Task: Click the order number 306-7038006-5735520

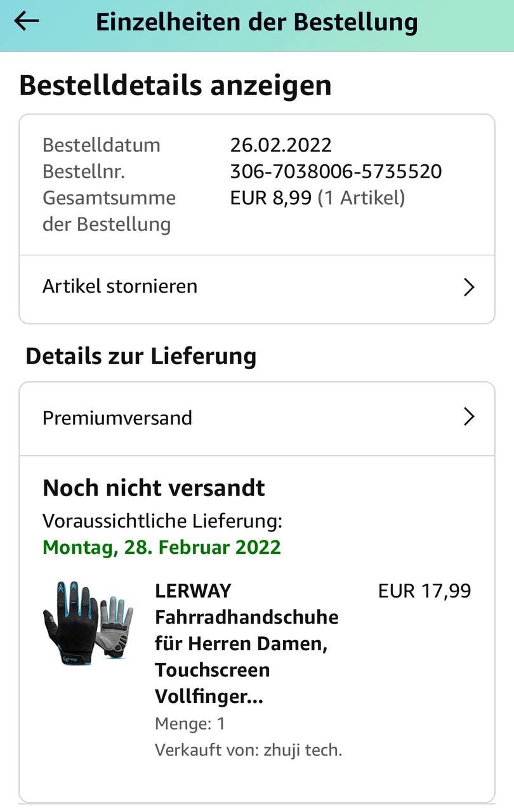Action: [x=336, y=171]
